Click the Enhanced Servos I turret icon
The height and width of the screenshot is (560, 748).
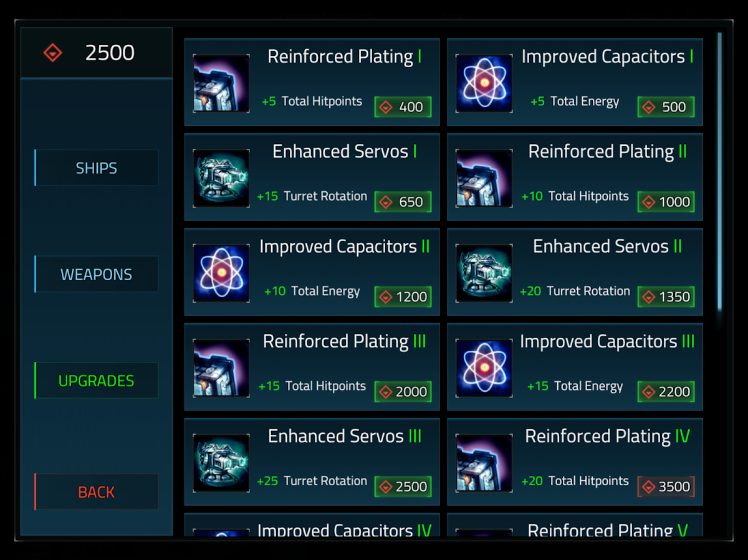pyautogui.click(x=221, y=178)
